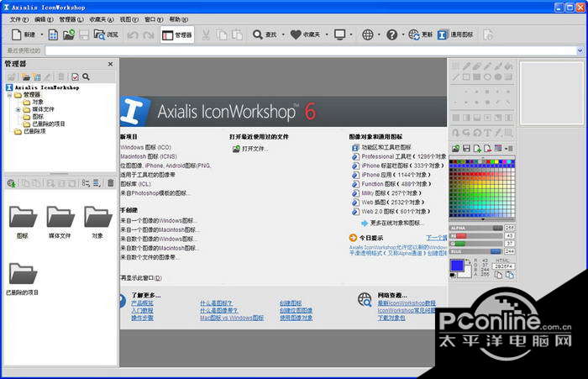Select the 对象 folder in tree
The width and height of the screenshot is (588, 379).
click(x=33, y=102)
